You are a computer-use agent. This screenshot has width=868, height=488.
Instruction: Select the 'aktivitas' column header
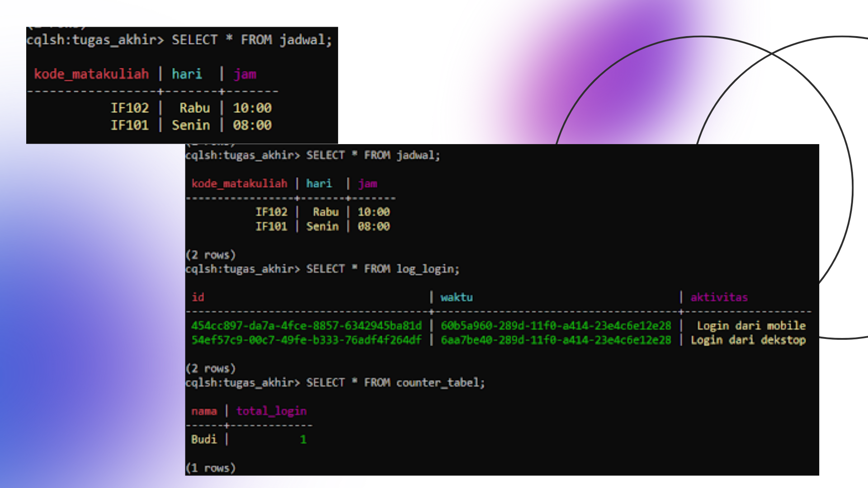[x=719, y=297]
